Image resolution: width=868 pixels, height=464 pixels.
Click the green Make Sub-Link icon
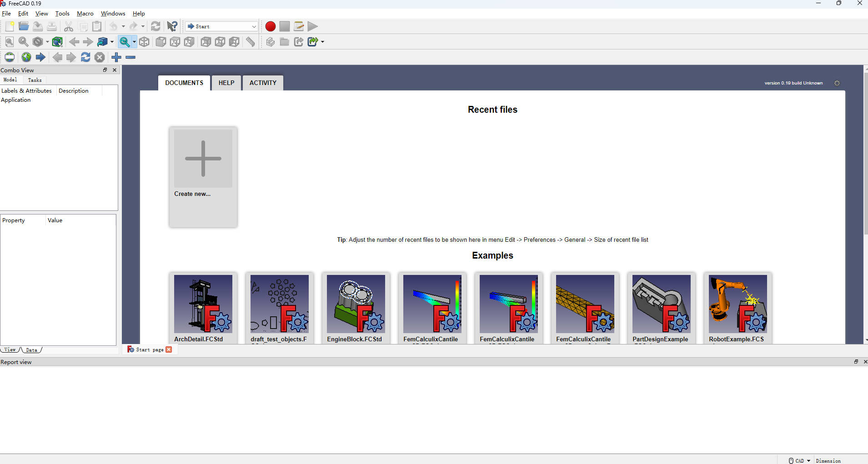click(313, 42)
